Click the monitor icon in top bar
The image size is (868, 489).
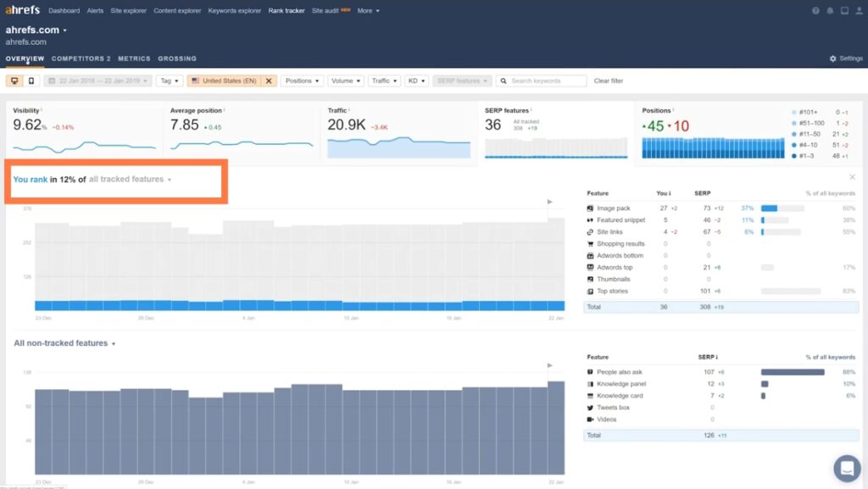[x=844, y=10]
